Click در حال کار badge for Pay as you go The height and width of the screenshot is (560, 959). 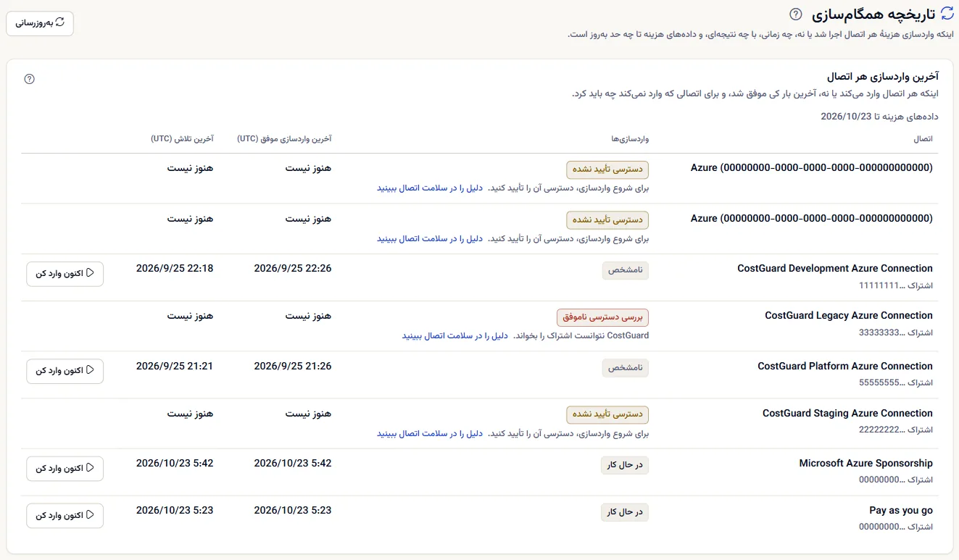pos(625,512)
